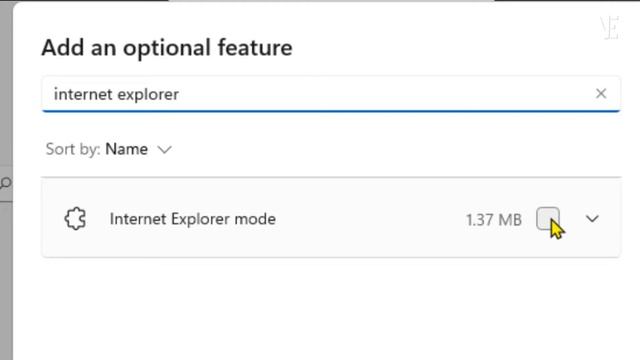
Task: Click the 1.37 MB size text
Action: pyautogui.click(x=494, y=220)
